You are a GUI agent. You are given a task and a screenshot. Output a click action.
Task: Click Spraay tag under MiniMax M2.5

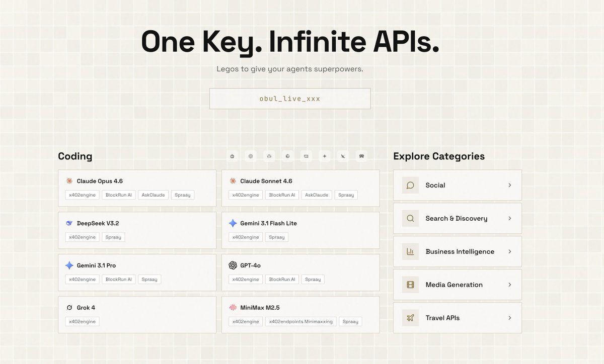coord(350,322)
